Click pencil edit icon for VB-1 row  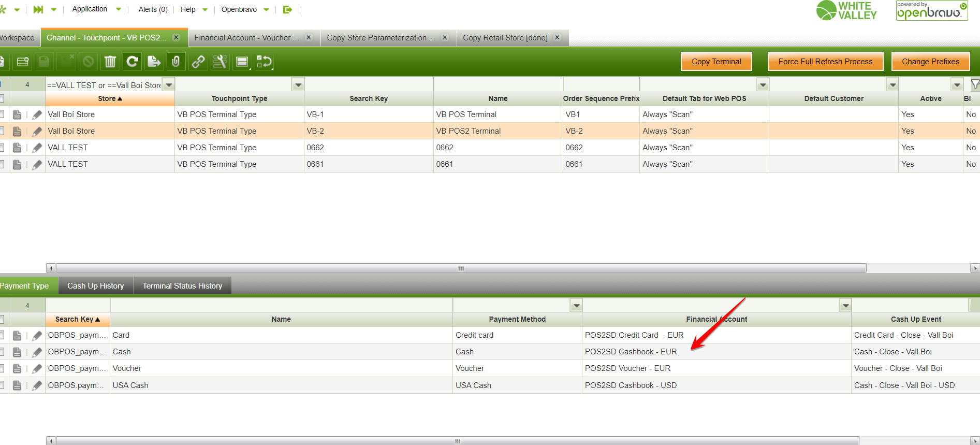[37, 115]
